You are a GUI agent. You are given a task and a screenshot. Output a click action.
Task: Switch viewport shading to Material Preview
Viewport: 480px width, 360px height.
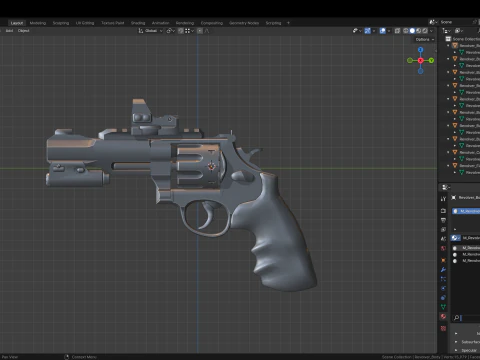419,31
